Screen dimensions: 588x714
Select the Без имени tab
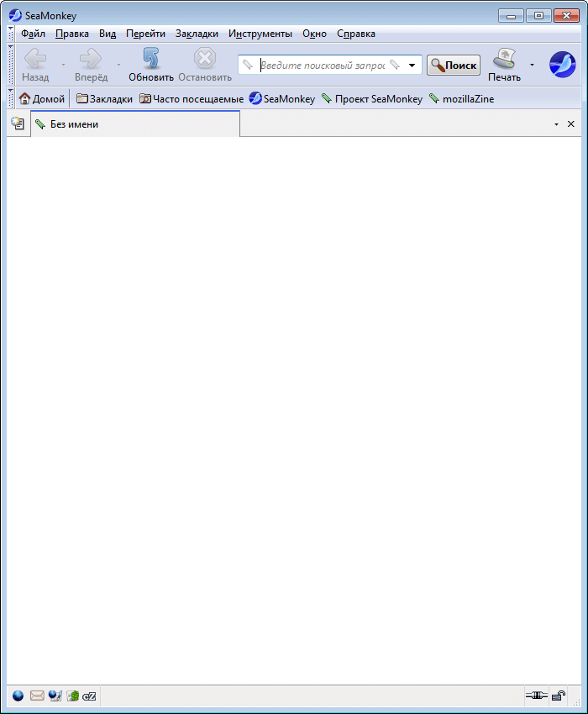(x=134, y=123)
